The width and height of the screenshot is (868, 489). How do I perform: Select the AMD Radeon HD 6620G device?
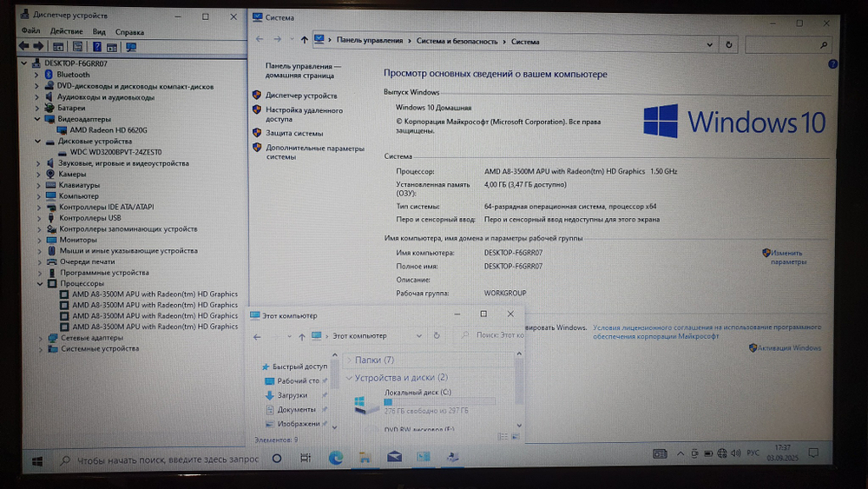tap(108, 129)
